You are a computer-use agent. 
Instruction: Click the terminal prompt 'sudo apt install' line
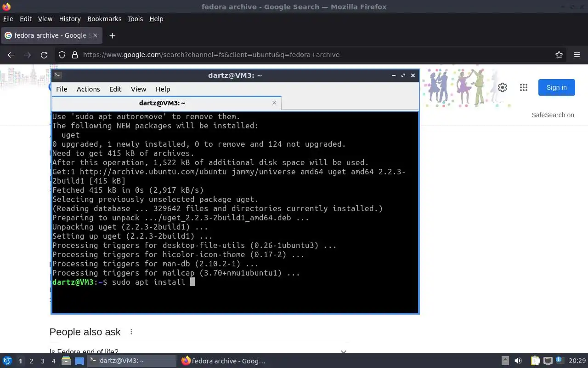[x=124, y=282]
